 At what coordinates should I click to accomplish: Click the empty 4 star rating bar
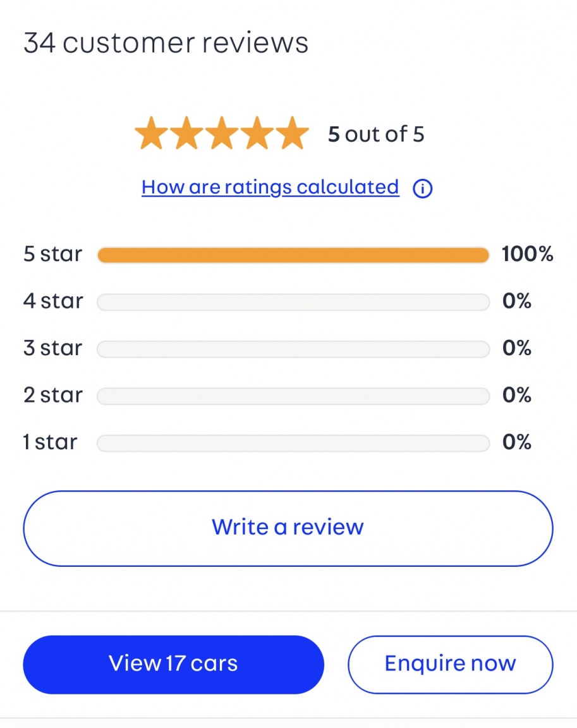[293, 302]
